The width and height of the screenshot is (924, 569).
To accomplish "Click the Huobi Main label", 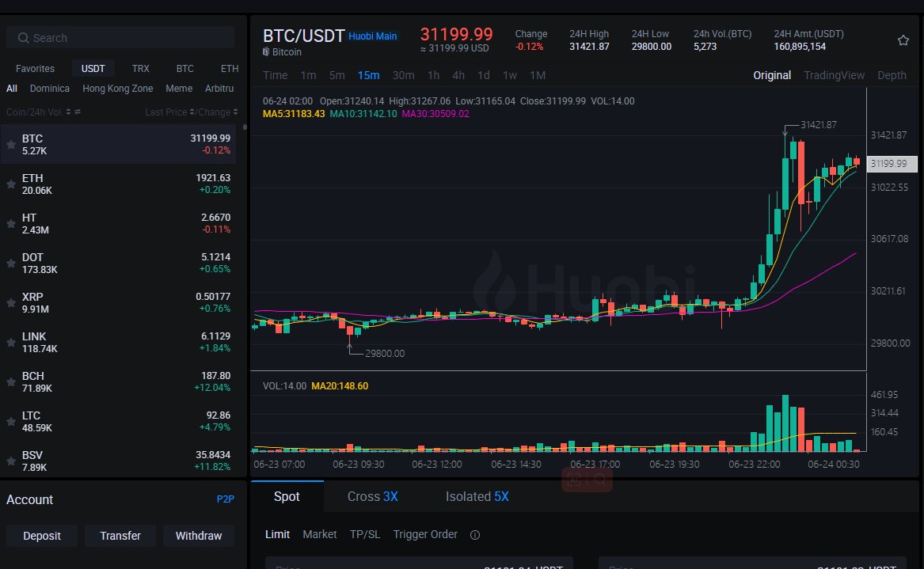I will point(372,36).
